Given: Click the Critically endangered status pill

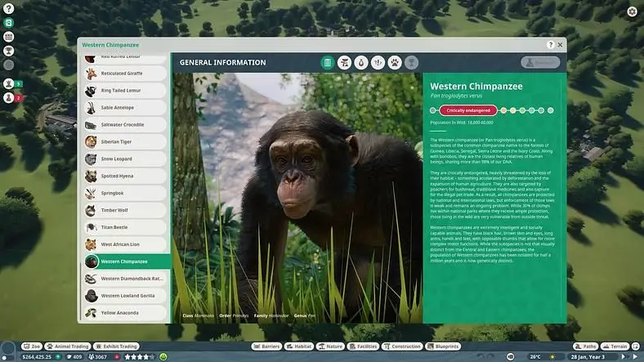Looking at the screenshot, I should coord(468,110).
